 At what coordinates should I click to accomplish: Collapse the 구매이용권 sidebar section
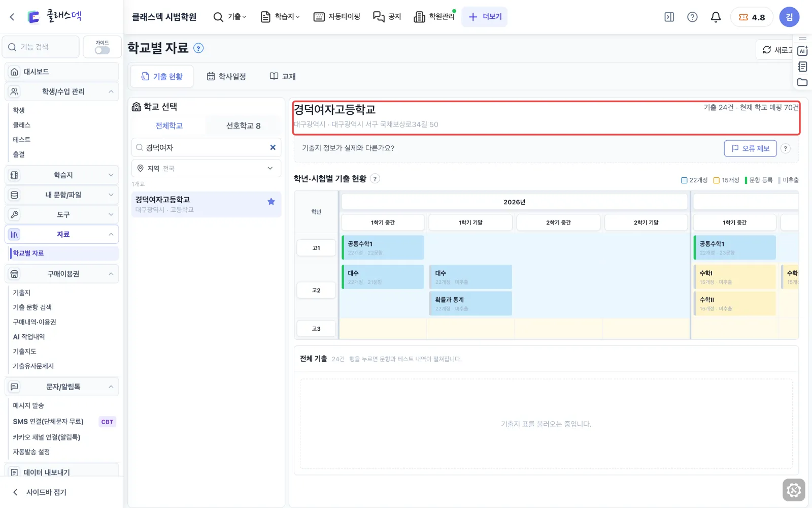(62, 274)
